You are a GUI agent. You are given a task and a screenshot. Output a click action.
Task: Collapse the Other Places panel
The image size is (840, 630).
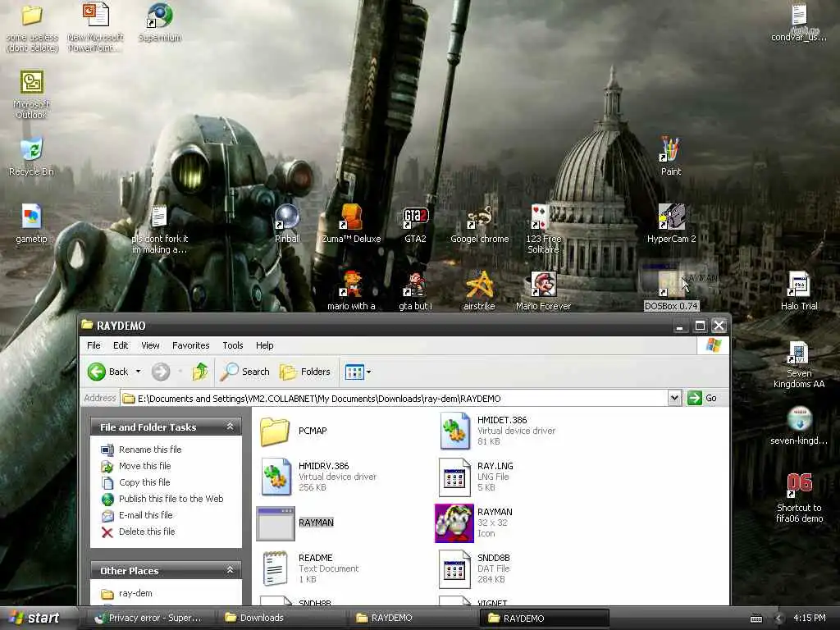[230, 570]
